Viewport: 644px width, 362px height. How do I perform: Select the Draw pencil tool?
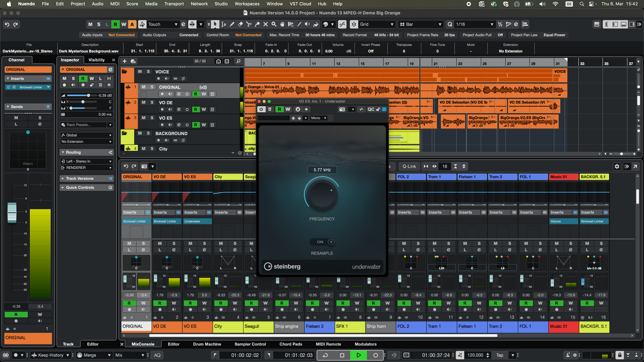(x=232, y=24)
